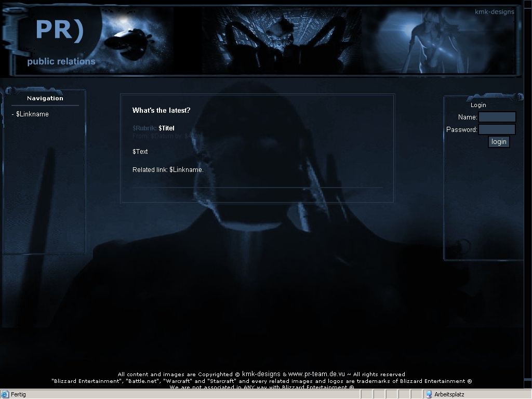
Task: Open the $Titel news headline
Action: tap(166, 128)
